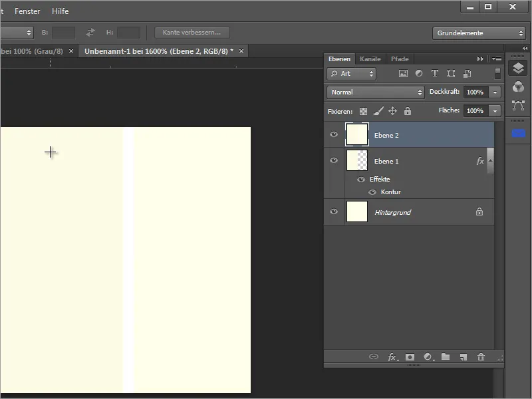Switch to the Ebenen tab

pos(339,59)
